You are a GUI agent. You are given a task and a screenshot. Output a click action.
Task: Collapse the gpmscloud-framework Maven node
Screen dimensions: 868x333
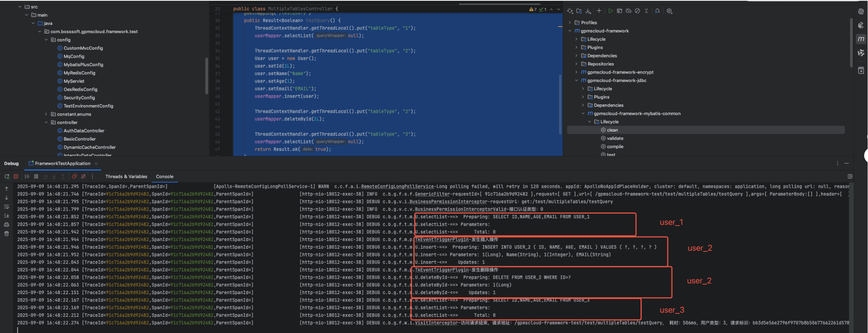(570, 31)
